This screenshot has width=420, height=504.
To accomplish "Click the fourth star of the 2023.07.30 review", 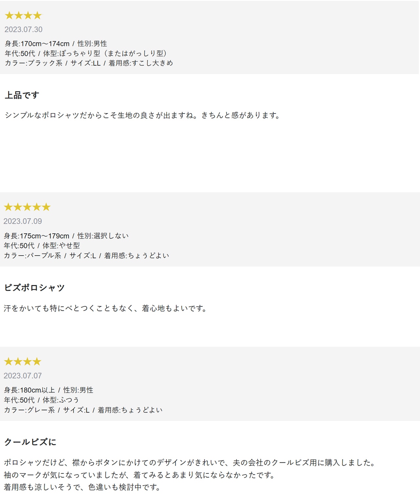I will 37,15.
